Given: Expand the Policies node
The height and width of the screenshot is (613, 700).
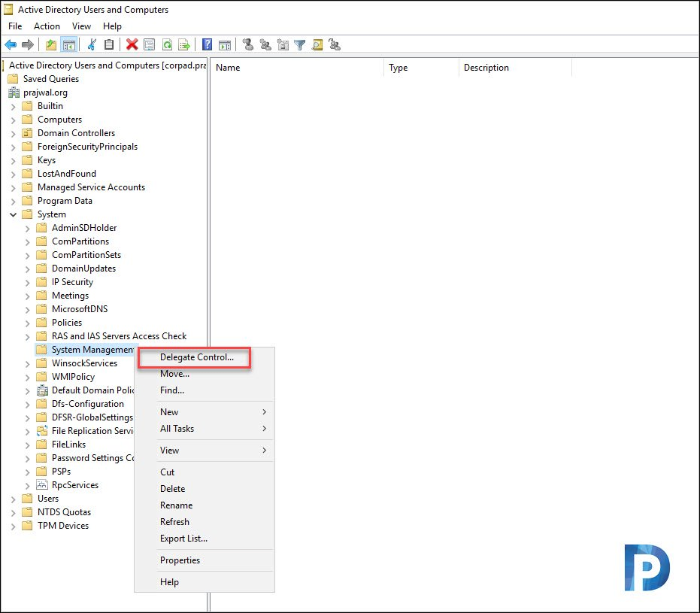Looking at the screenshot, I should tap(27, 323).
